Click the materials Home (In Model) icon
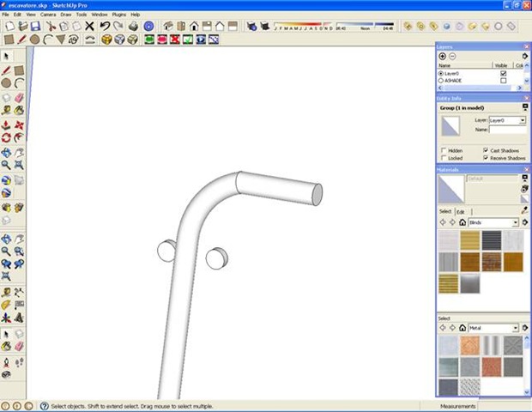Screen dimensions: 532x412 tap(462, 222)
